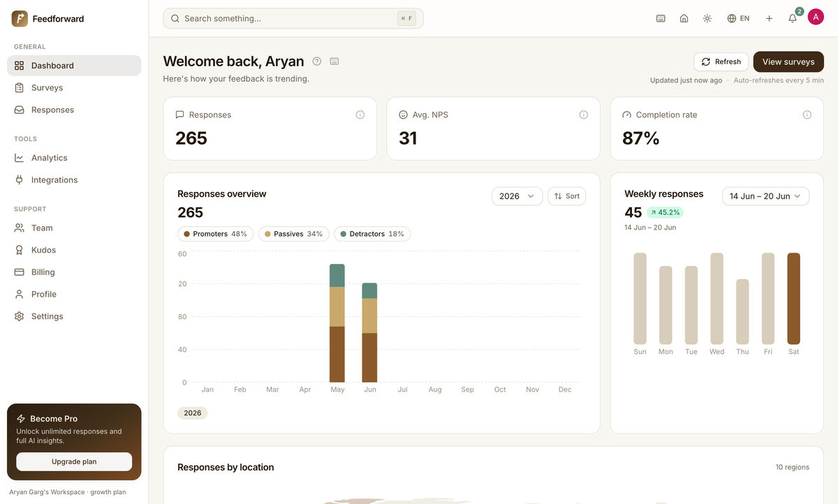Open the user avatar A menu
Screen dimensions: 838x504
click(x=816, y=17)
